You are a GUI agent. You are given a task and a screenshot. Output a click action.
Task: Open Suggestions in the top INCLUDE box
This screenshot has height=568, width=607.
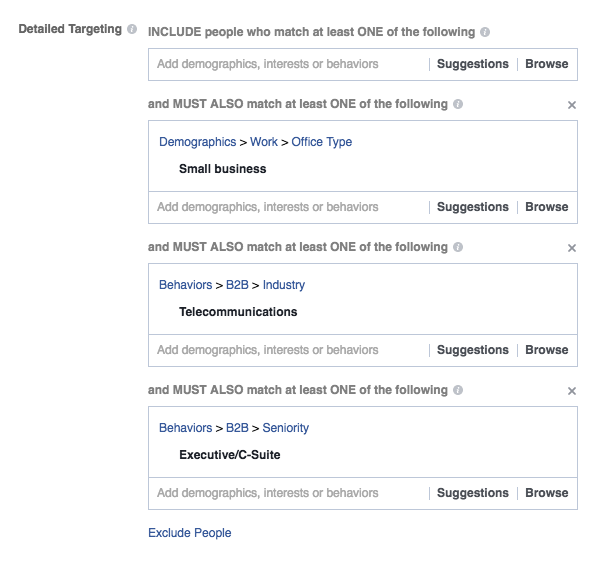pyautogui.click(x=473, y=64)
